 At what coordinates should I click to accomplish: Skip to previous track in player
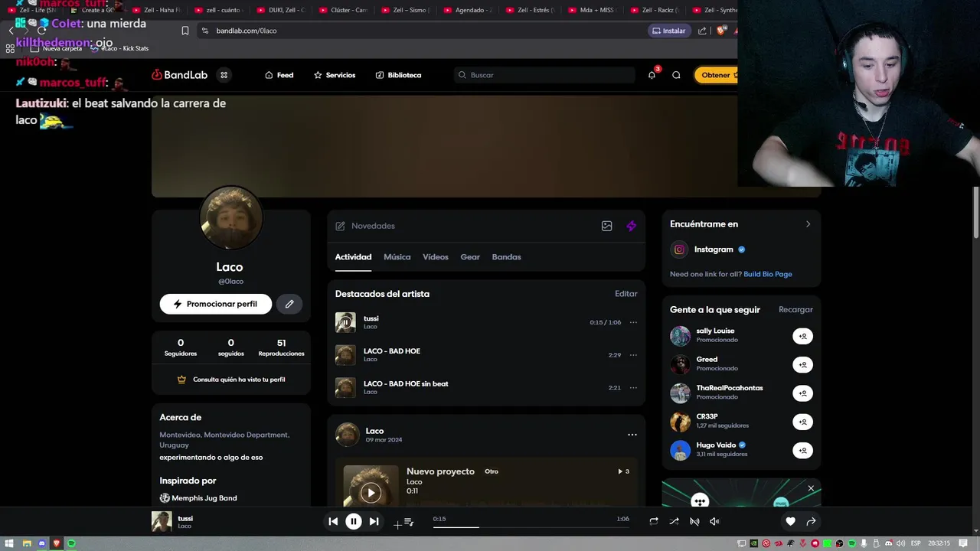[333, 521]
